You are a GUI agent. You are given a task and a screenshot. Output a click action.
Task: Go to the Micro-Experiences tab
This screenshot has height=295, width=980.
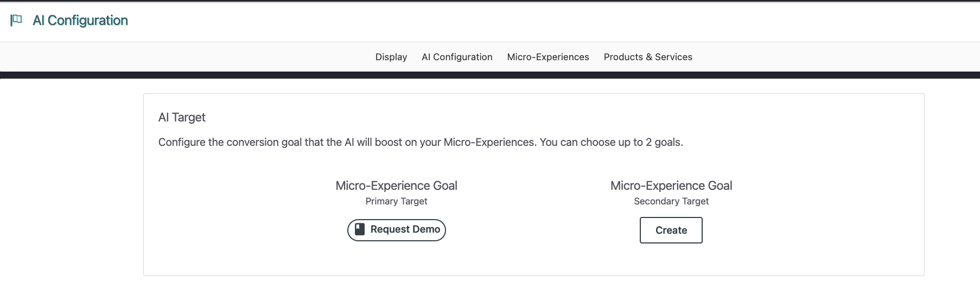click(548, 57)
